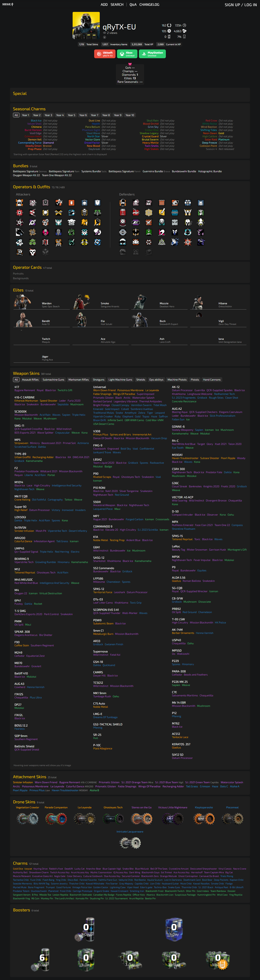Click the Gold Dice charm
260x980 pixels.
[18, 869]
